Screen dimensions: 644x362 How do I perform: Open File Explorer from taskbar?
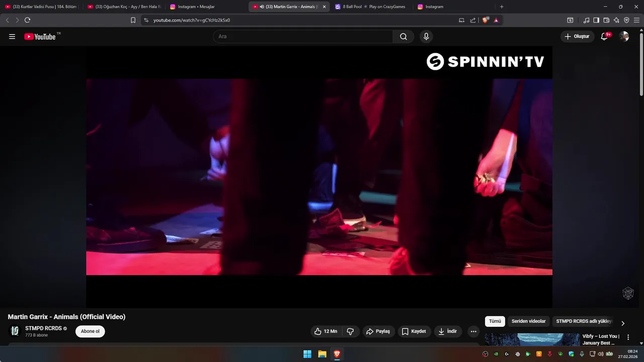pyautogui.click(x=322, y=354)
